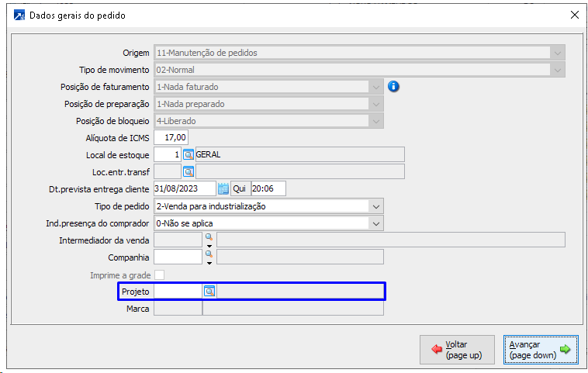Open lookup search for Local de estoque
The width and height of the screenshot is (588, 373).
(189, 154)
